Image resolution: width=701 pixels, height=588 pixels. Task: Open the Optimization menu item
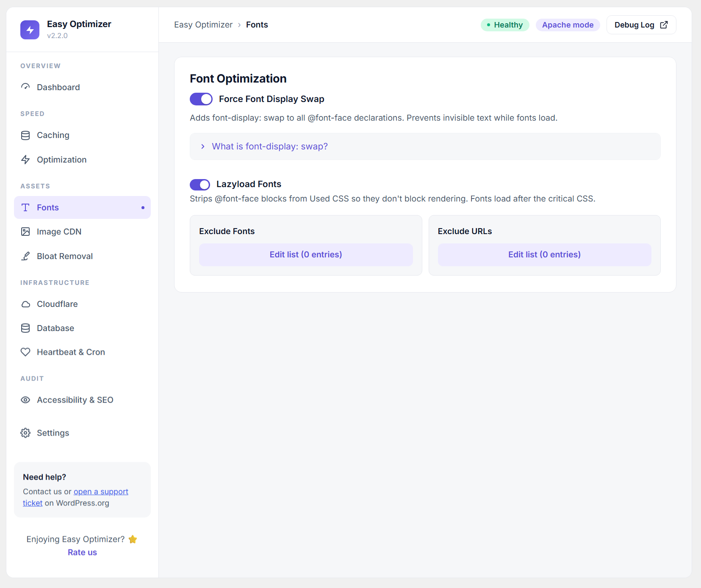tap(82, 160)
